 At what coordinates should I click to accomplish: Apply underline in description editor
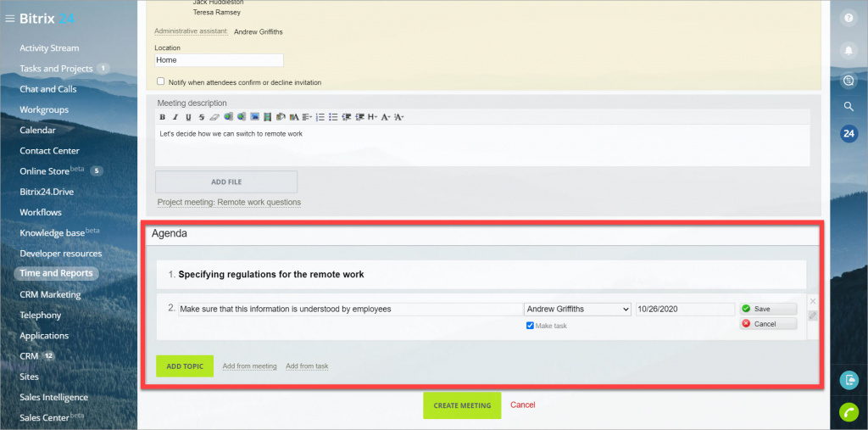tap(188, 117)
